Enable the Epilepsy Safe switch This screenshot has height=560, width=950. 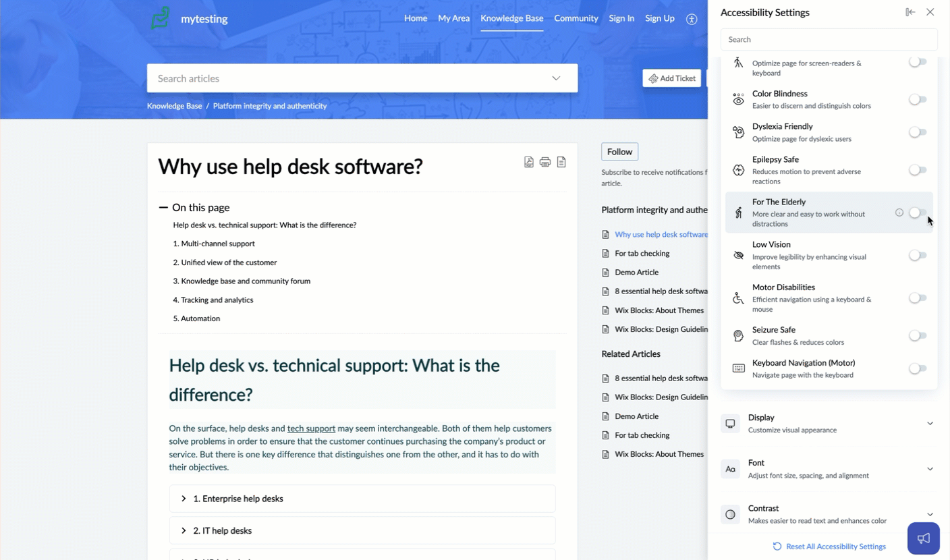918,170
